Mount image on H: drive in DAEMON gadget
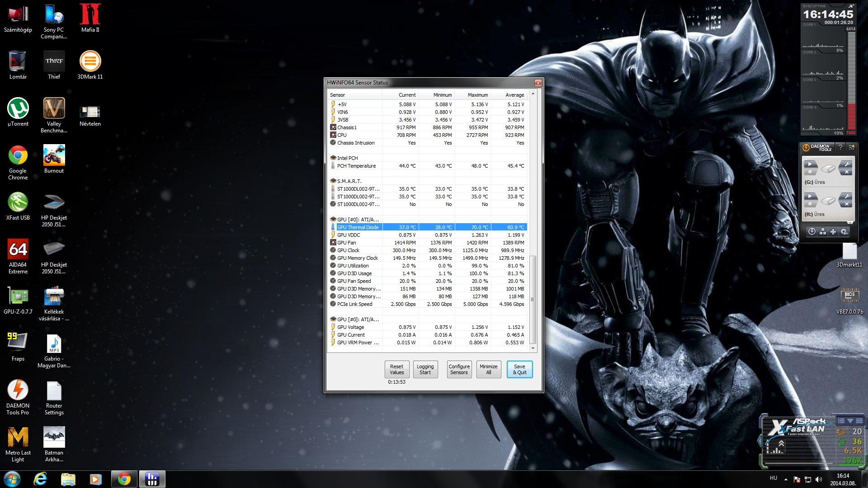Viewport: 868px width, 488px height. [810, 196]
